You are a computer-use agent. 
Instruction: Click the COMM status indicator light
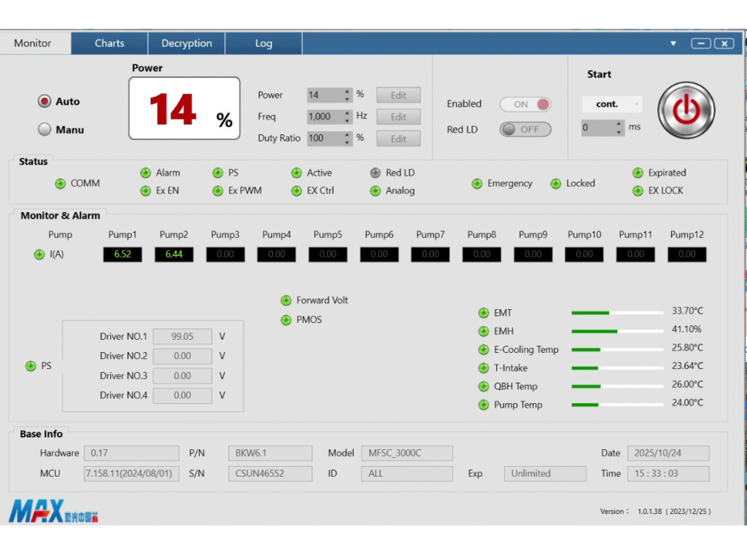[x=61, y=184]
